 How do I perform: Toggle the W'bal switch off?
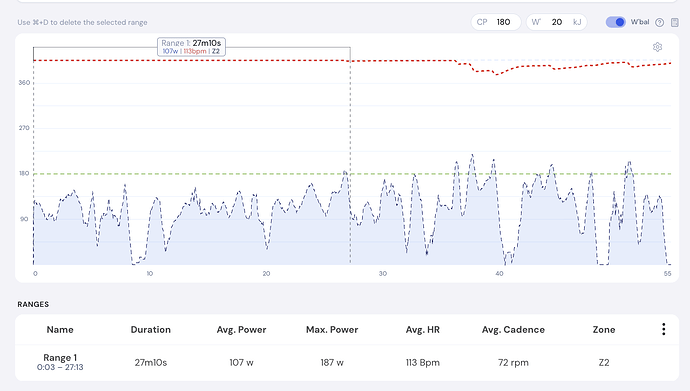tap(615, 22)
